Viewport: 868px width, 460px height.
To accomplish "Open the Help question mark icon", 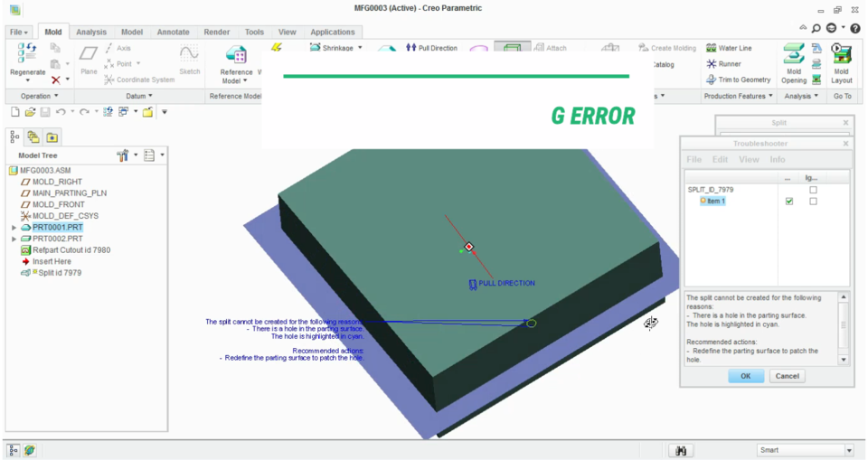I will click(854, 28).
